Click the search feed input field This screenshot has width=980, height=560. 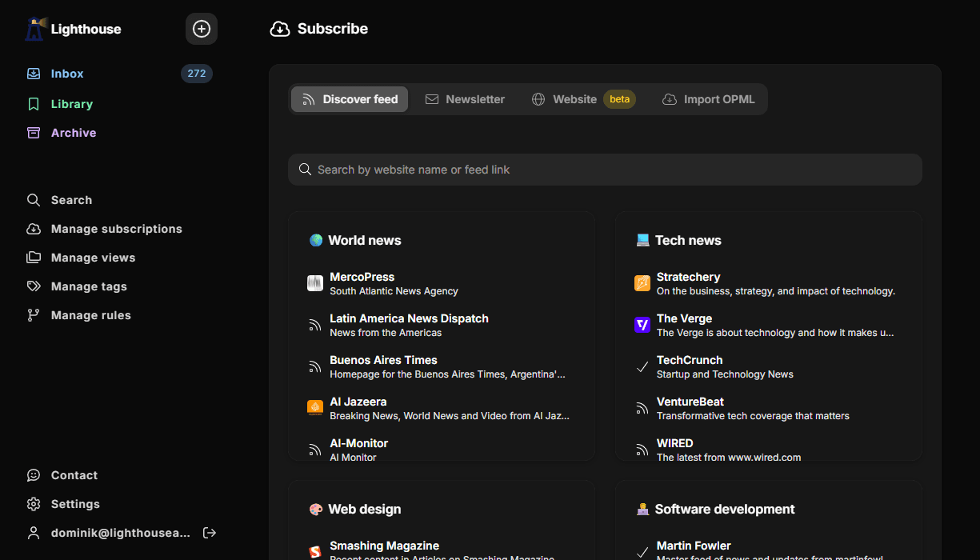tap(605, 169)
